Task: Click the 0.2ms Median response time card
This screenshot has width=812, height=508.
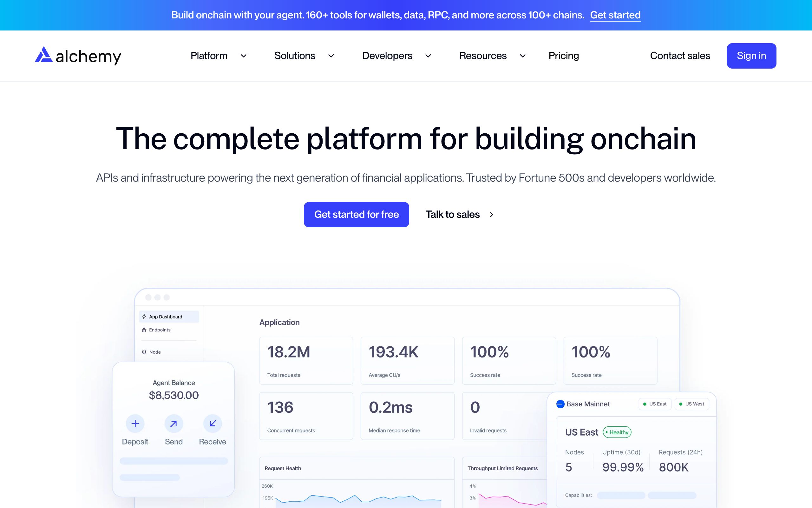Action: coord(407,416)
